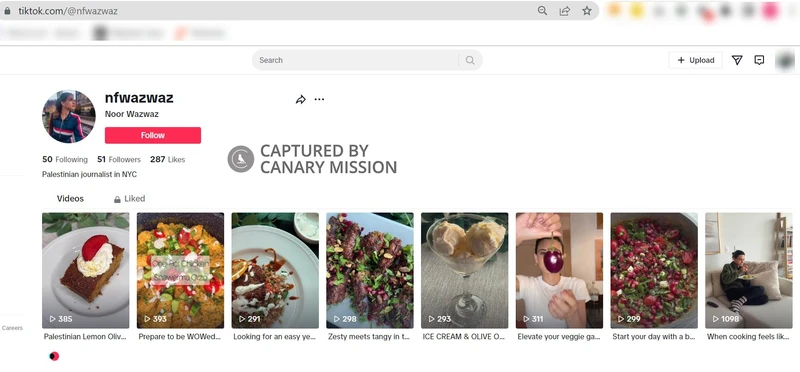Screen dimensions: 800x372
Task: Click the profile avatar in top right
Action: pyautogui.click(x=785, y=60)
